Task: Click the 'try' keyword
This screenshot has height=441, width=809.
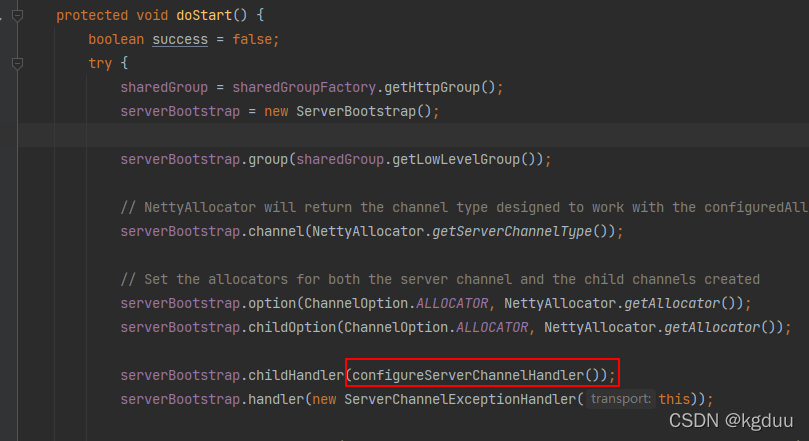Action: [x=100, y=63]
